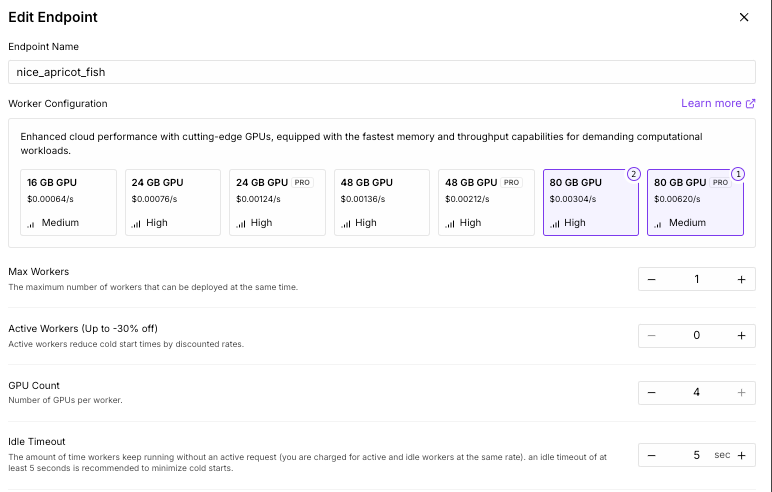Select the 48 GB GPU card
Screen dimensions: 772x492
click(382, 202)
